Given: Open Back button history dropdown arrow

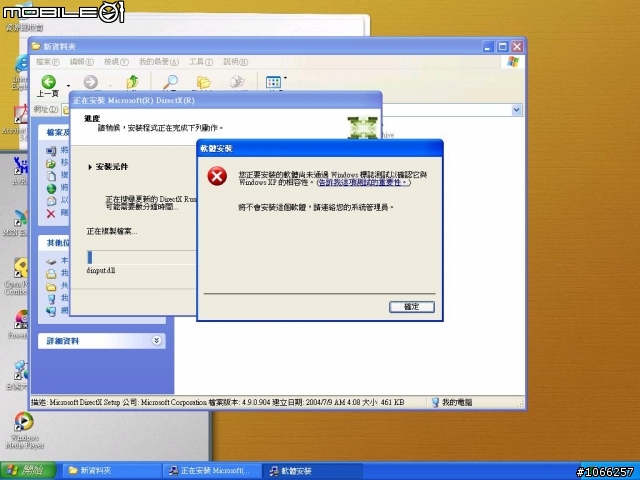Looking at the screenshot, I should click(68, 86).
